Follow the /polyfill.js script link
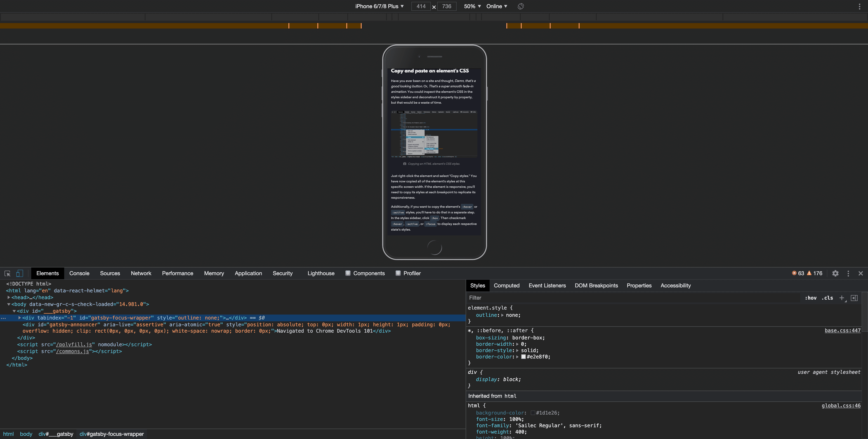Viewport: 868px width, 439px height. [x=74, y=344]
